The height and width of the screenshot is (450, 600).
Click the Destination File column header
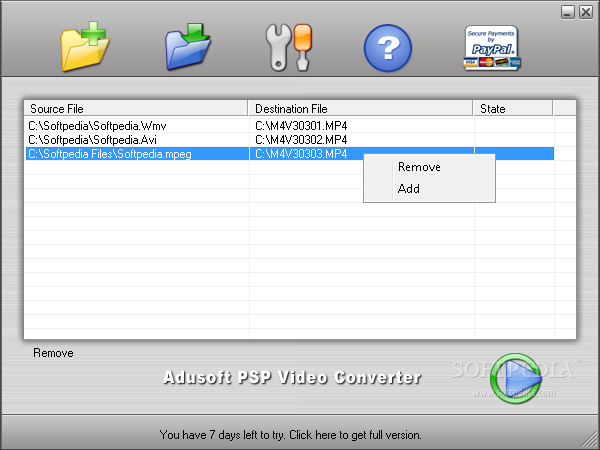360,109
